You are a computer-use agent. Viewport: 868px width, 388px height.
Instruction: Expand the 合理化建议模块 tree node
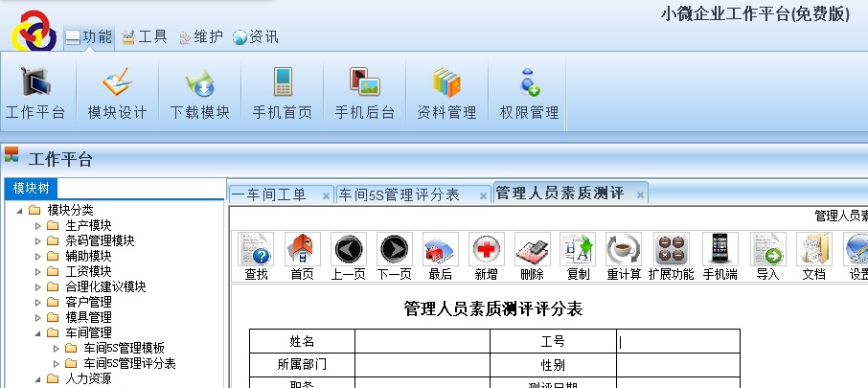point(37,287)
